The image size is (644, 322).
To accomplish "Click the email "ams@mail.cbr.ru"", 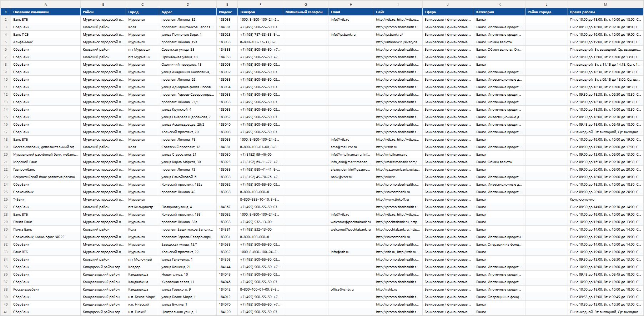I will [x=351, y=147].
